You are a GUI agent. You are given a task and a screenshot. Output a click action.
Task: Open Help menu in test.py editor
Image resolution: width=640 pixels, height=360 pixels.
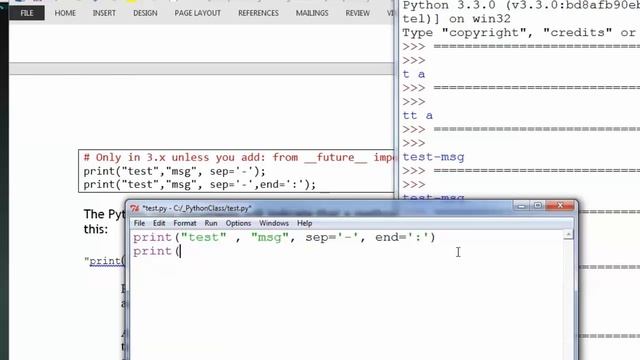304,223
